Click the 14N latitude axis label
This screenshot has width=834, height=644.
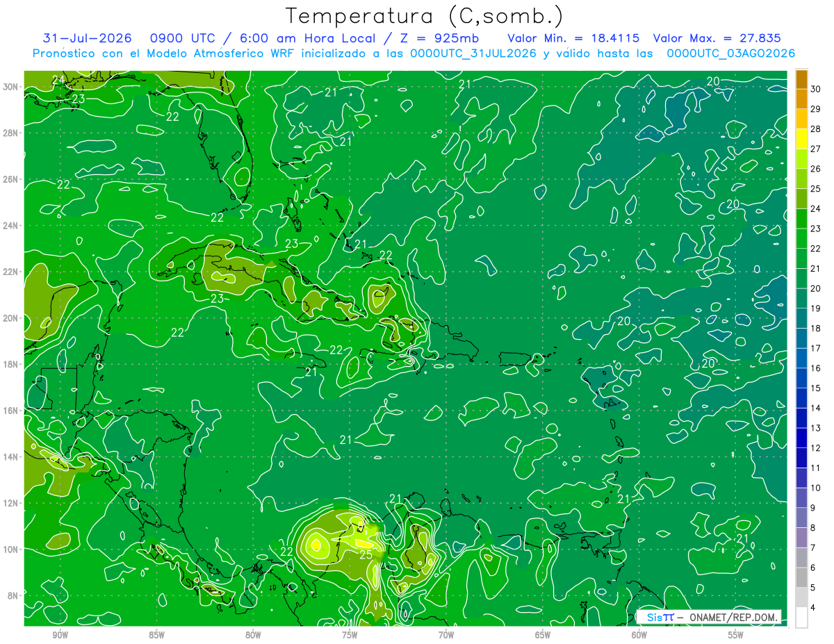pos(12,456)
